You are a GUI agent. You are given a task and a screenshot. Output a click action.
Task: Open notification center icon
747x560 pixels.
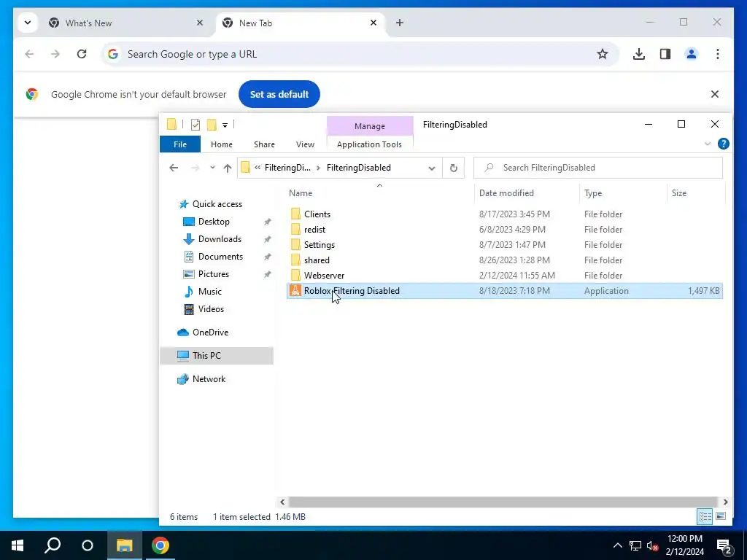(x=724, y=546)
